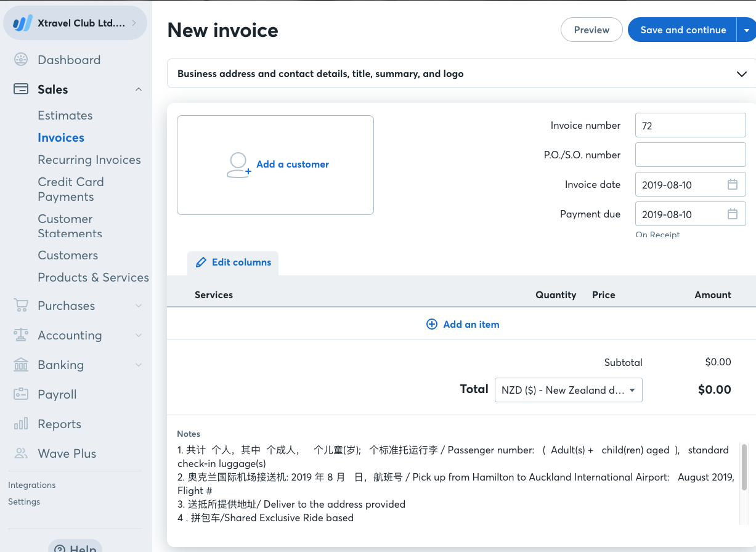
Task: Click the Services column header
Action: point(214,294)
